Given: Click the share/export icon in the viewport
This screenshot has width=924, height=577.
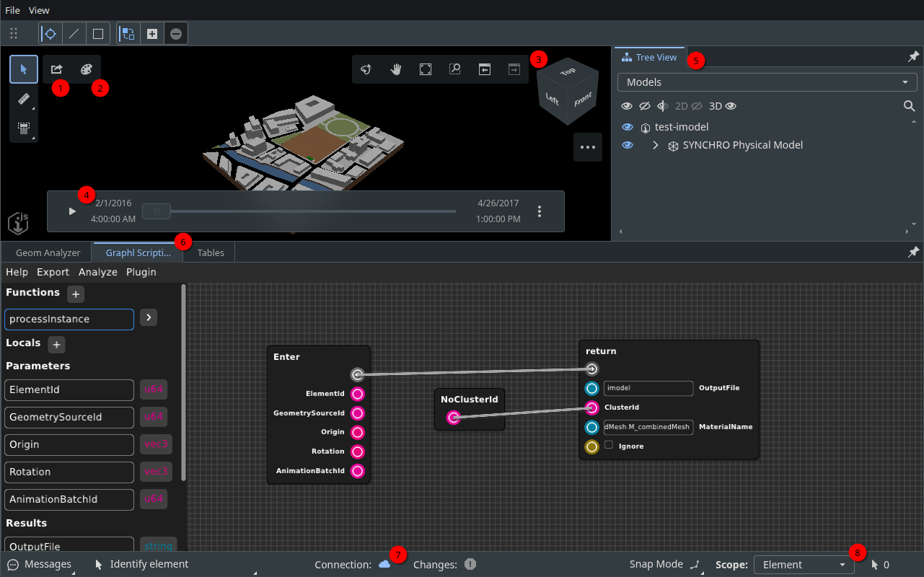Looking at the screenshot, I should (x=57, y=69).
